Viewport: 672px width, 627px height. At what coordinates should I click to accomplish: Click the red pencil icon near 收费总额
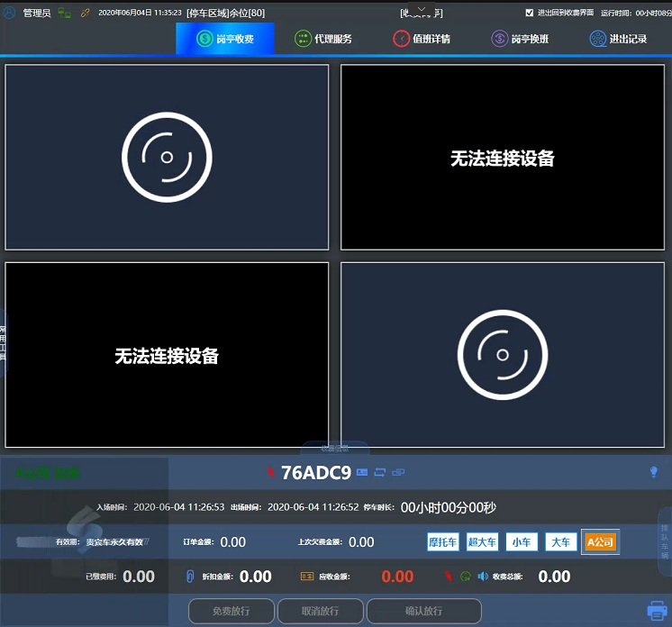pyautogui.click(x=449, y=577)
